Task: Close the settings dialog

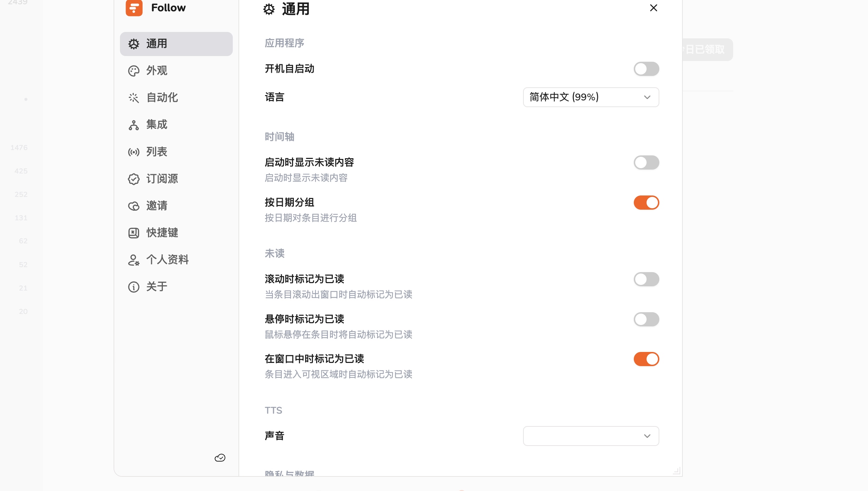Action: click(x=654, y=8)
